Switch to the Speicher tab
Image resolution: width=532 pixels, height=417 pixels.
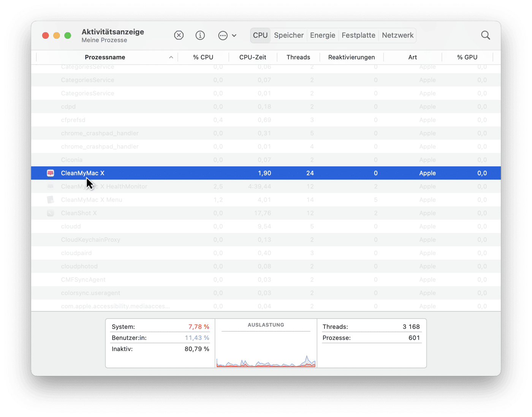tap(289, 35)
